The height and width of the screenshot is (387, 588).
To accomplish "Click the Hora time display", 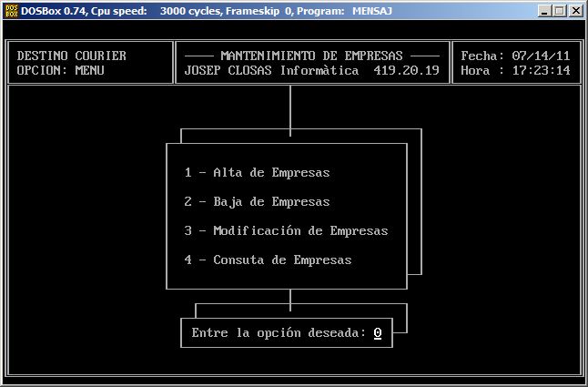I will [x=516, y=70].
